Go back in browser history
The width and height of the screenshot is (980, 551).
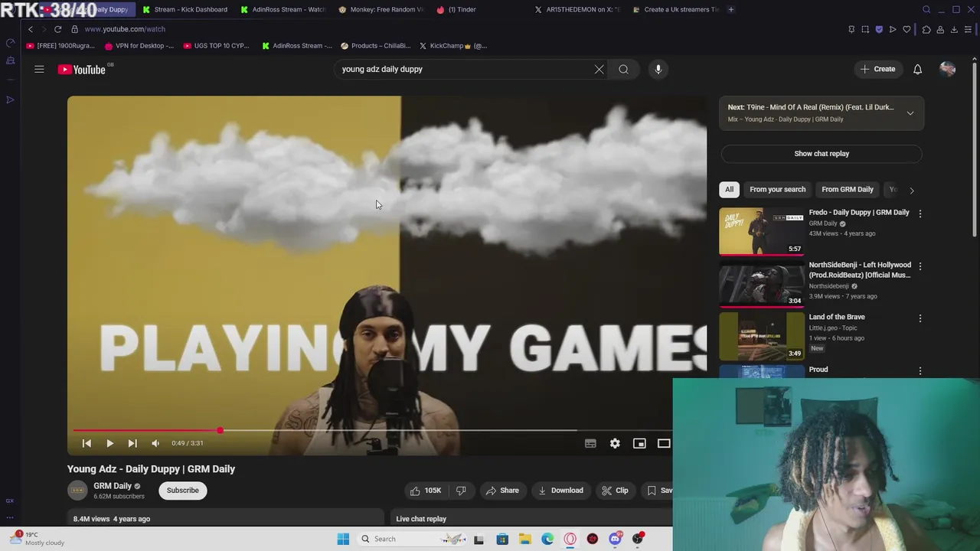(x=30, y=29)
